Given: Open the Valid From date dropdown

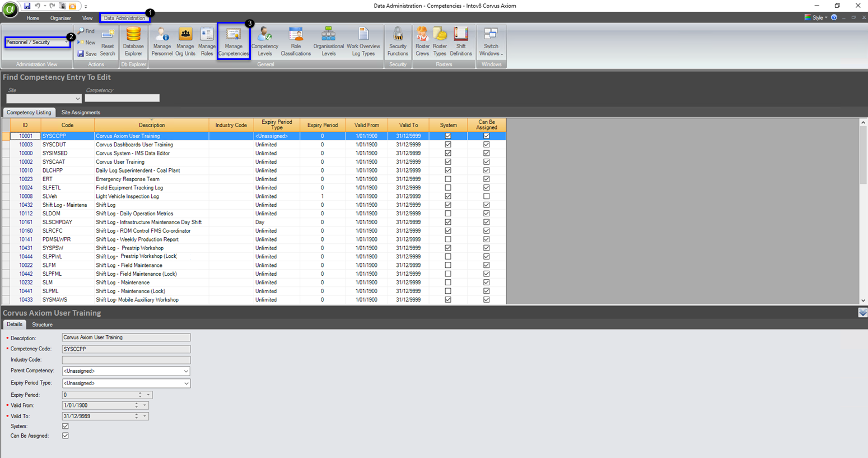Looking at the screenshot, I should click(145, 405).
